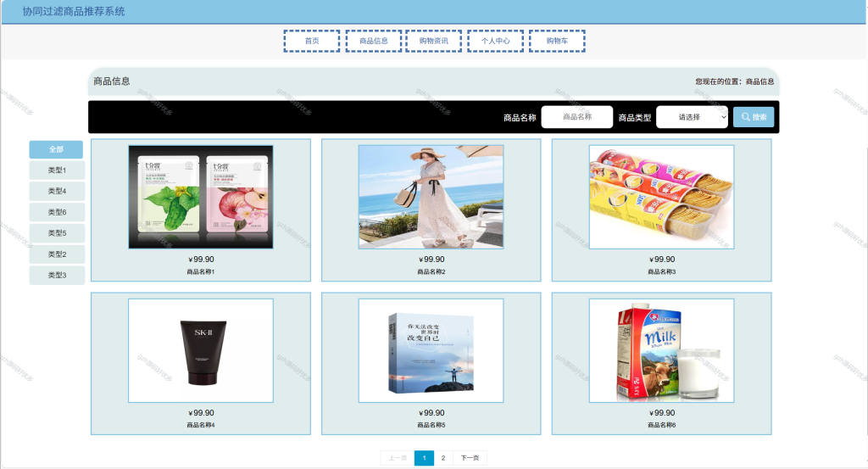The width and height of the screenshot is (868, 469).
Task: Filter products by 类型4
Action: 57,191
